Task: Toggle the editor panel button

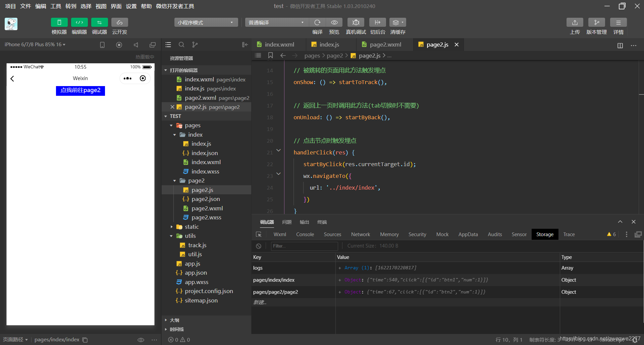Action: click(x=79, y=22)
